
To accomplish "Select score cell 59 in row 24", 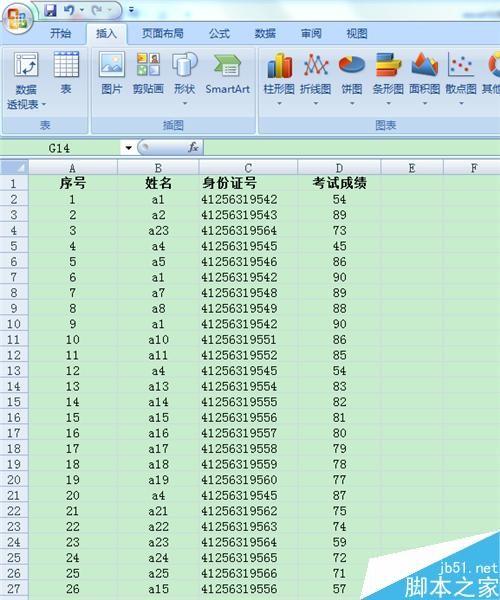I will coord(339,542).
